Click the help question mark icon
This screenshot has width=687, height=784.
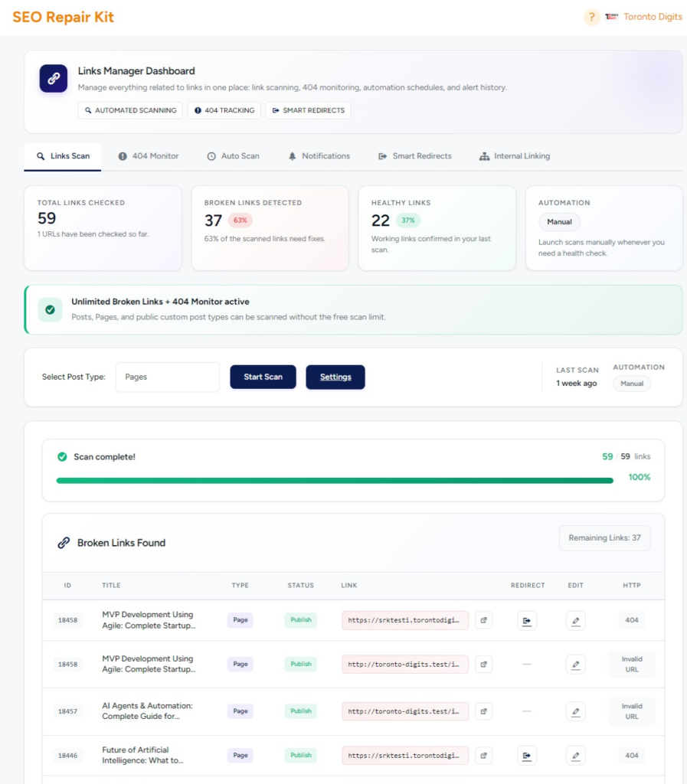point(591,17)
